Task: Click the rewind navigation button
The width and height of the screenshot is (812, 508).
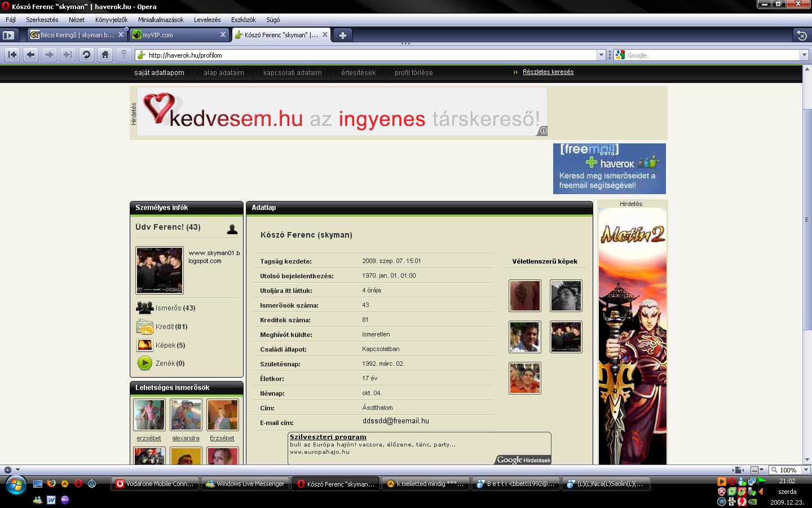Action: point(12,55)
